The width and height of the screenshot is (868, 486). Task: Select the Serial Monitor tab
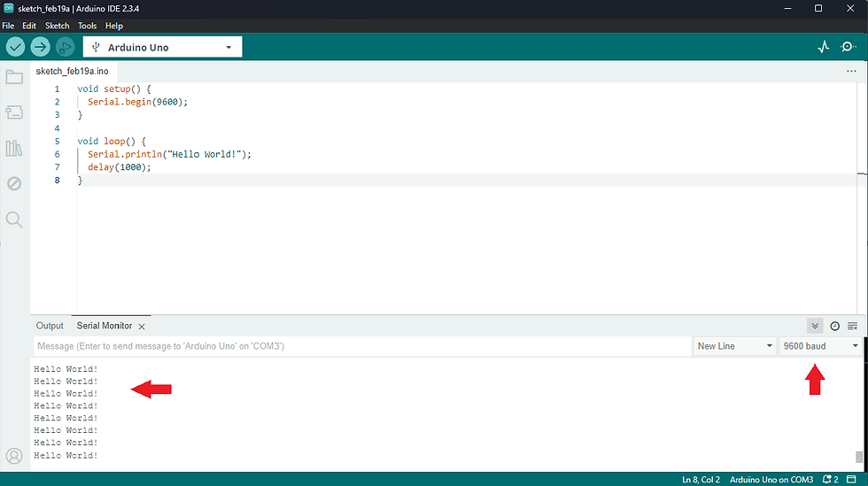[105, 326]
